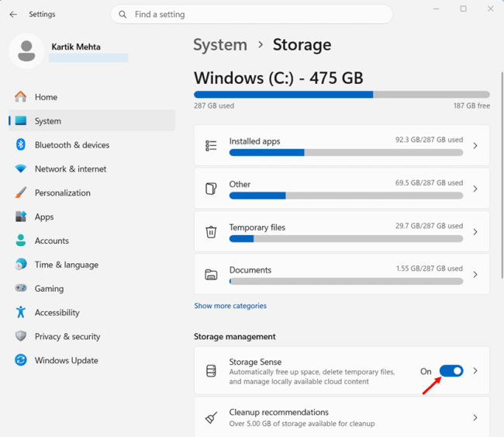Image resolution: width=504 pixels, height=437 pixels.
Task: Click System in the breadcrumb
Action: (x=220, y=45)
